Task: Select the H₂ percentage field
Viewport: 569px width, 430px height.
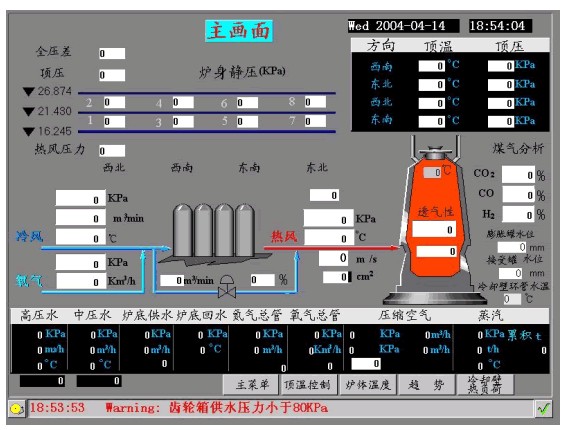Action: (518, 214)
